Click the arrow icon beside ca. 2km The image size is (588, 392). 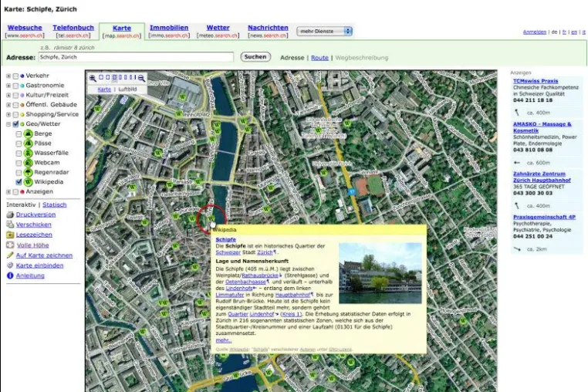[x=517, y=249]
